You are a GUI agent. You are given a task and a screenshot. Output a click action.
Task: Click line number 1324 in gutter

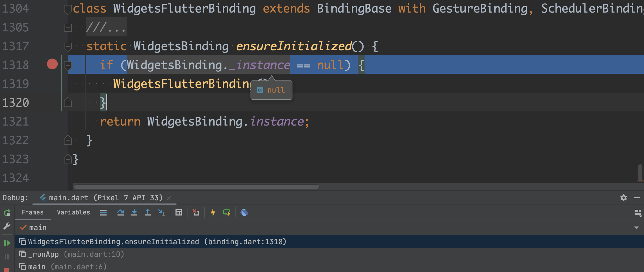tap(16, 178)
